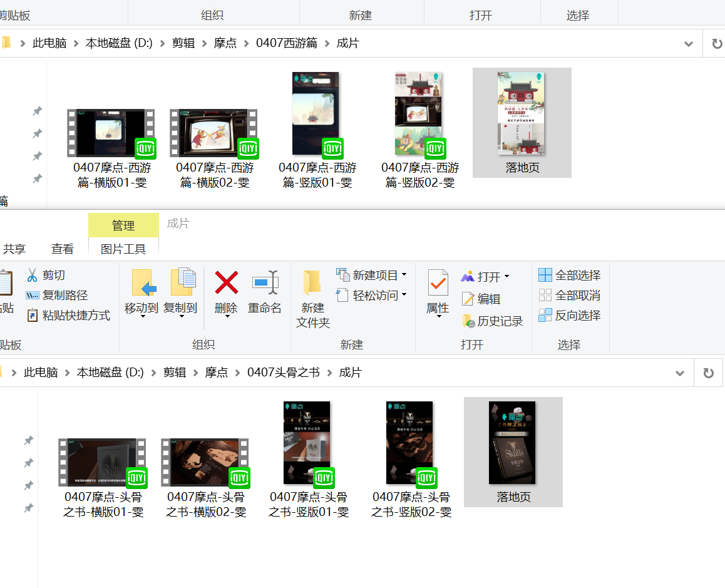The height and width of the screenshot is (588, 725).
Task: Open address history dropdown in 头骨之书 window
Action: click(x=680, y=373)
